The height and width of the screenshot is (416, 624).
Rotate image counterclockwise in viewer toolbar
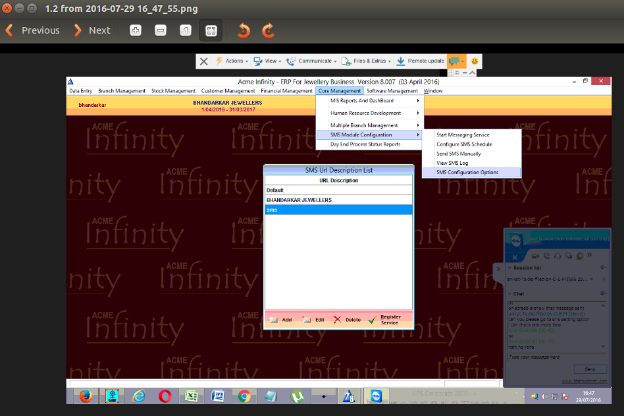coord(244,30)
